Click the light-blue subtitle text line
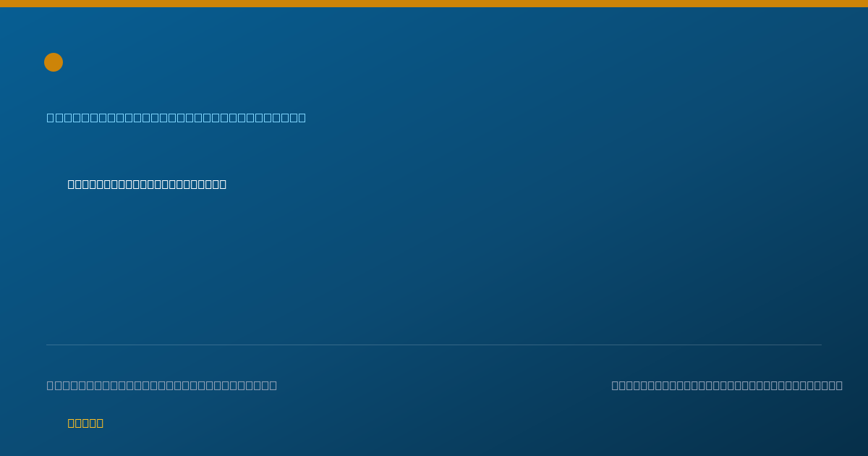Viewport: 868px width, 456px height. (176, 117)
